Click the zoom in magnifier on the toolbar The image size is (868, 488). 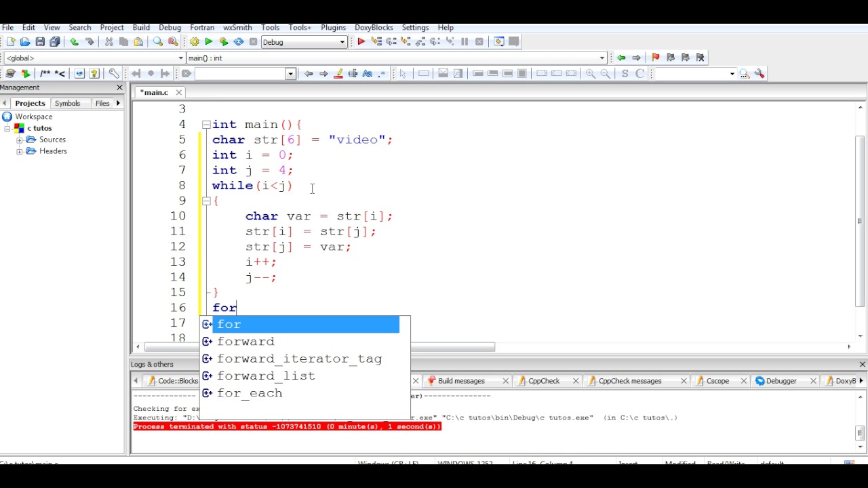pyautogui.click(x=591, y=74)
